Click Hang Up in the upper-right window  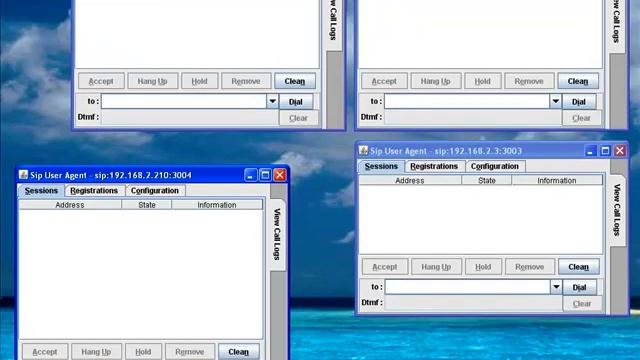(436, 81)
